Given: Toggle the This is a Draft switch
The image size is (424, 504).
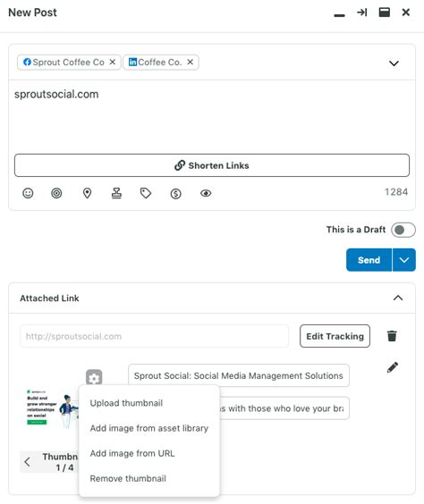Looking at the screenshot, I should tap(403, 230).
